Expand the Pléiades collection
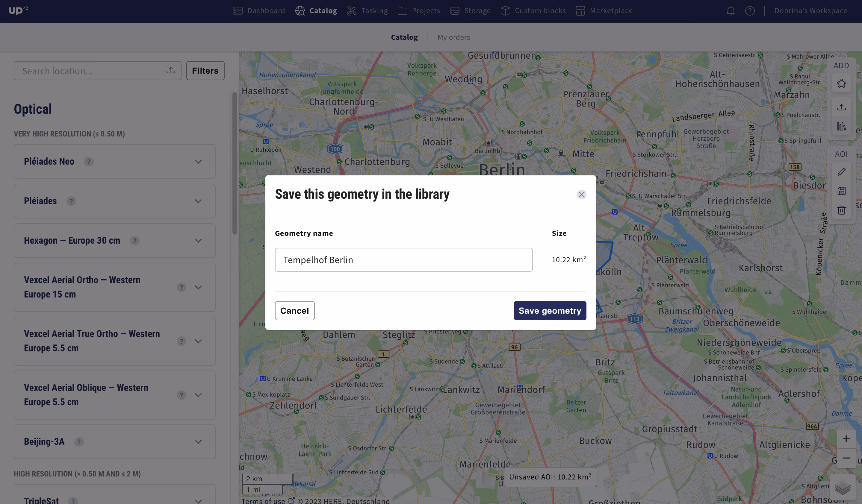 pos(198,201)
